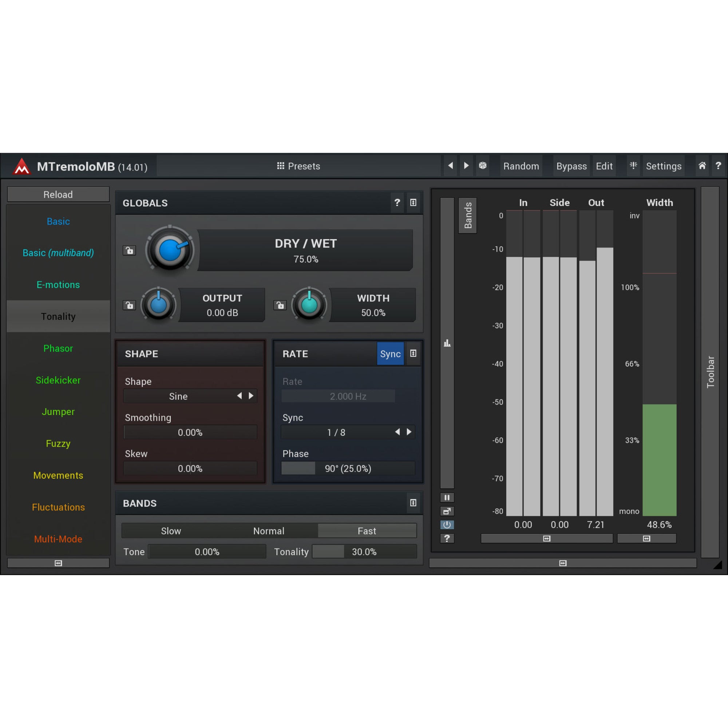This screenshot has height=728, width=728.
Task: Click the Reload button
Action: point(58,194)
